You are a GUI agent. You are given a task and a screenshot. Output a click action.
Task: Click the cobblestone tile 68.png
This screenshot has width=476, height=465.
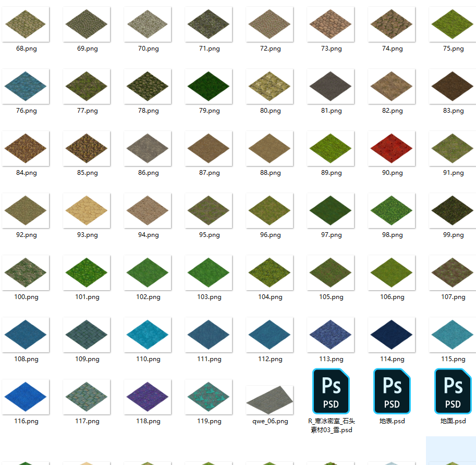click(x=26, y=25)
